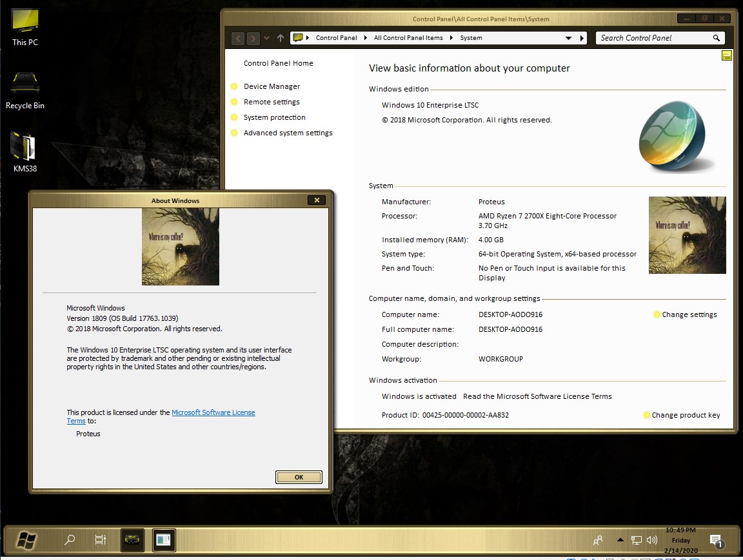Image resolution: width=743 pixels, height=560 pixels.
Task: Expand the arrow after All Control Panel Items
Action: click(451, 38)
